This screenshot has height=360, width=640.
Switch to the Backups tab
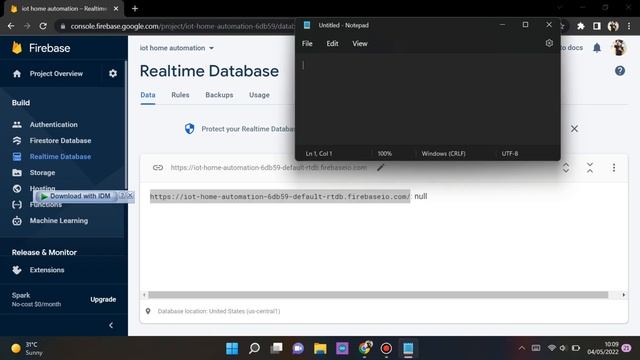coord(219,95)
